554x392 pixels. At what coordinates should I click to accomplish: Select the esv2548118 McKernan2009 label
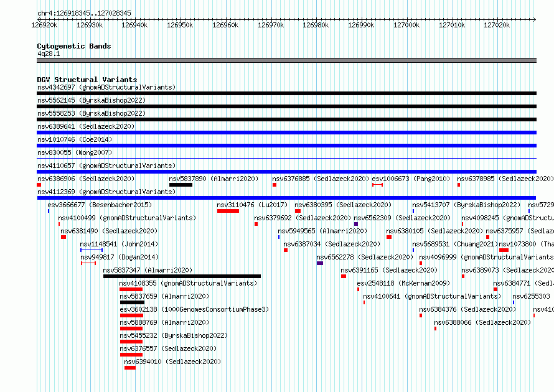coord(403,283)
